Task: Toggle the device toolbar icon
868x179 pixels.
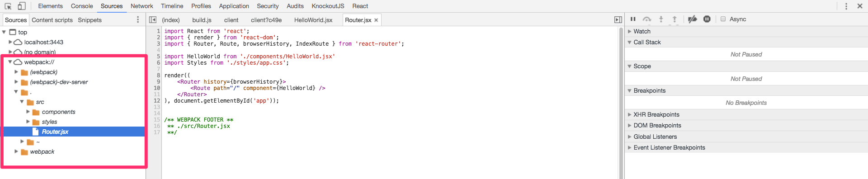Action: [21, 6]
